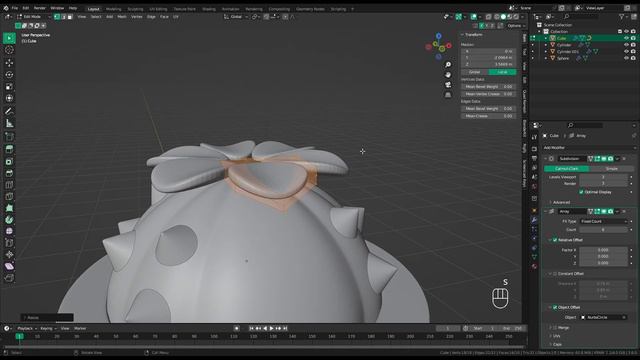
Task: Select the Select Box tool in toolbar
Action: click(x=9, y=38)
